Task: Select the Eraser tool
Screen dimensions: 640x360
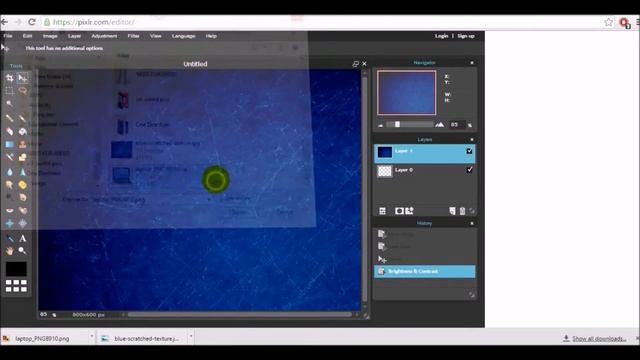Action: pos(10,131)
